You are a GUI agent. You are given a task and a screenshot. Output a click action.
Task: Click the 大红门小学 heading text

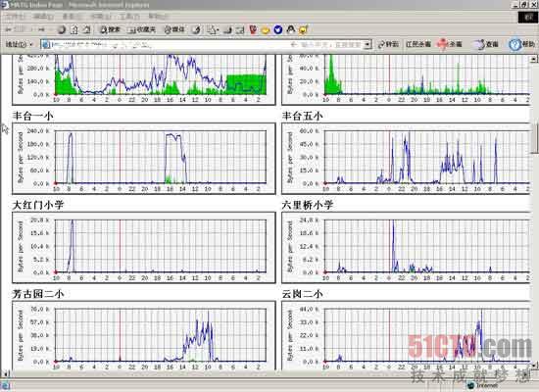(x=38, y=205)
